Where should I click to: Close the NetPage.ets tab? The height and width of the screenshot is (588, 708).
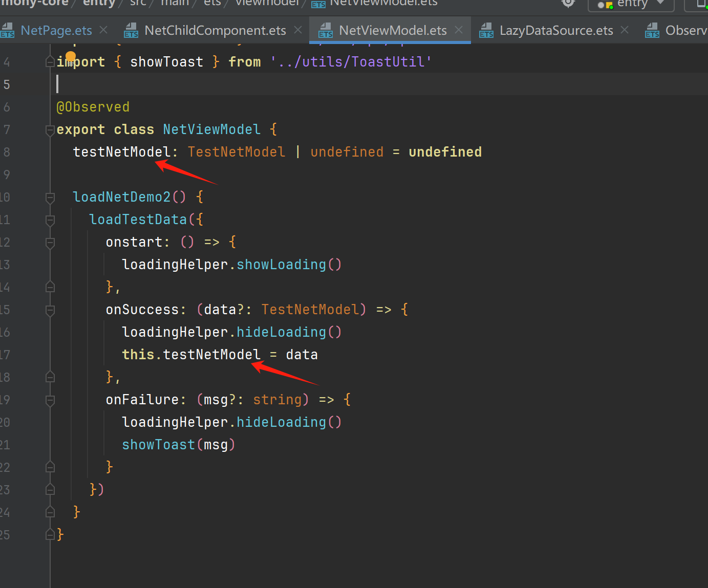pyautogui.click(x=103, y=30)
